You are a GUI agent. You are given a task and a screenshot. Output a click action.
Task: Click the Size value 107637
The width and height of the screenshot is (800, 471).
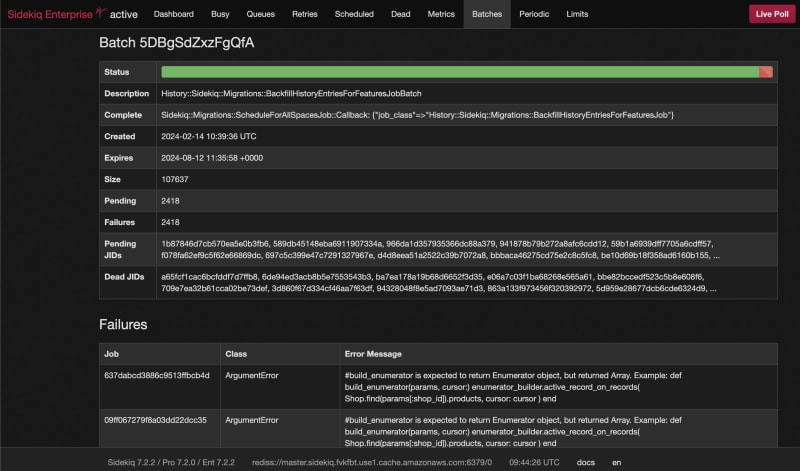tap(174, 179)
